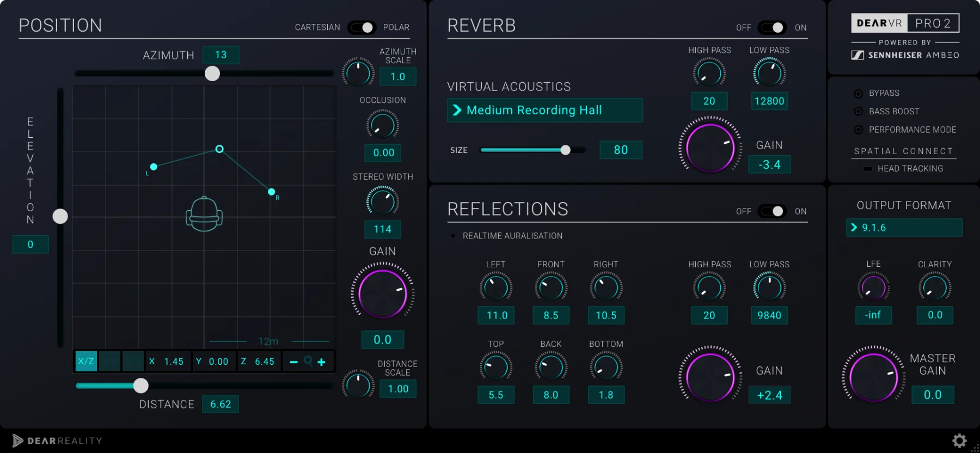This screenshot has height=453, width=980.
Task: Click the Azimuth value field showing 13
Action: tap(220, 55)
